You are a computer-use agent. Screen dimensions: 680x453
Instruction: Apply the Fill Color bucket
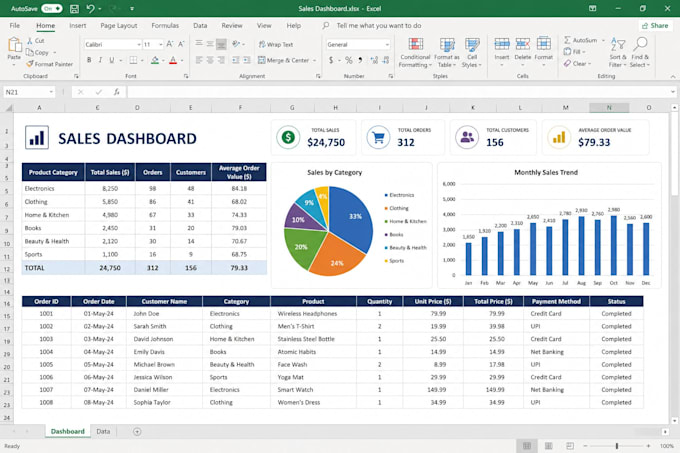(155, 60)
